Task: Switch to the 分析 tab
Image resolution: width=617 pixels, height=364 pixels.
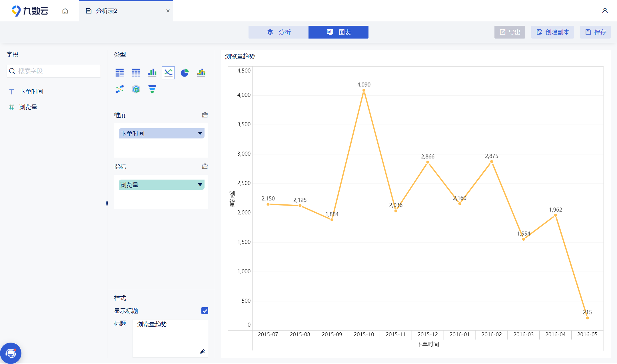Action: (x=279, y=32)
